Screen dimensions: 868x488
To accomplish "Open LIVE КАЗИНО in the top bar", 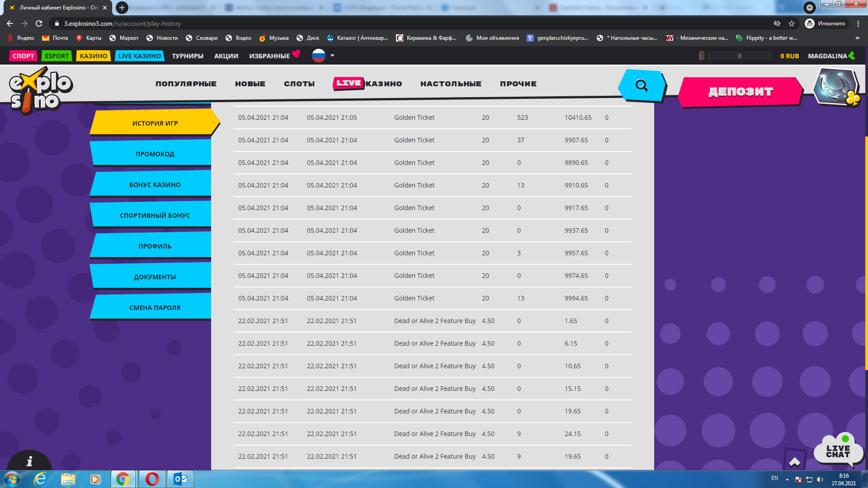I will 140,56.
